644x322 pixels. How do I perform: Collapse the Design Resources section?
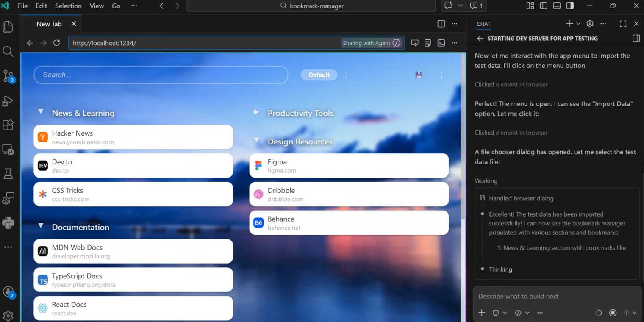(x=256, y=140)
